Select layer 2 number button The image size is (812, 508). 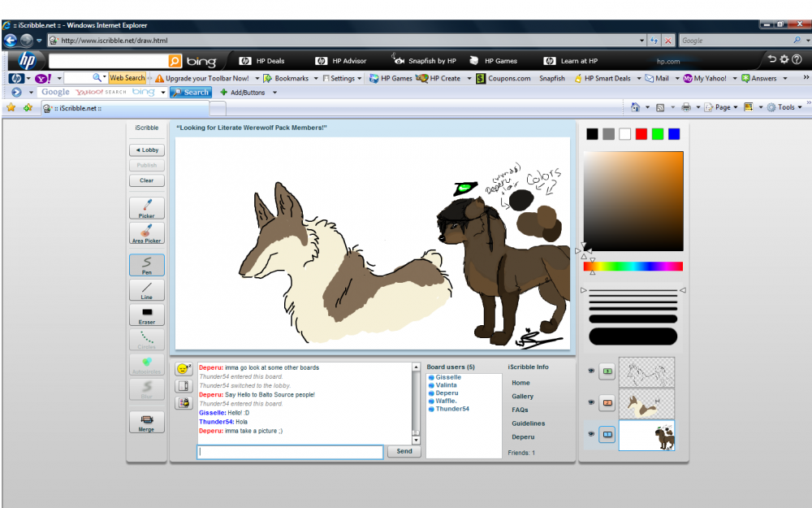607,403
